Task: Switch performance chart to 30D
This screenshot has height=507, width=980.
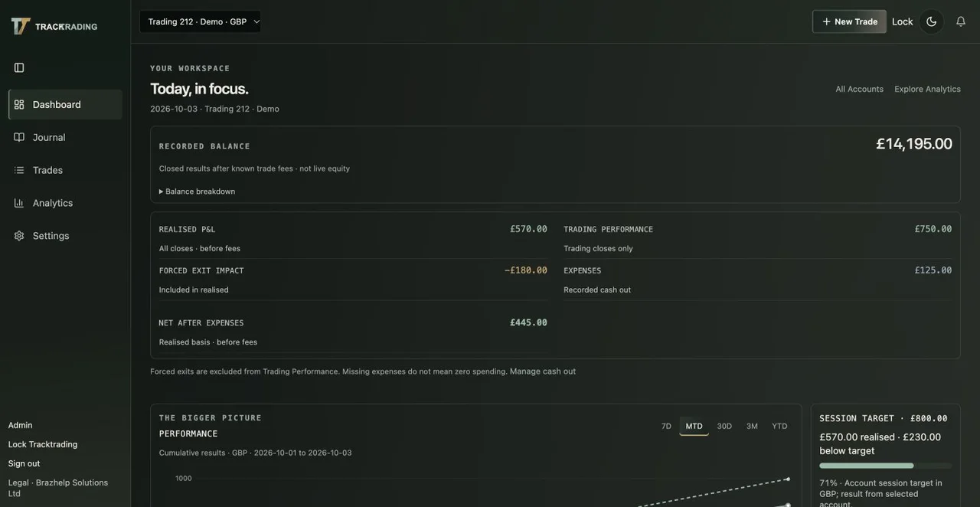Action: click(724, 426)
